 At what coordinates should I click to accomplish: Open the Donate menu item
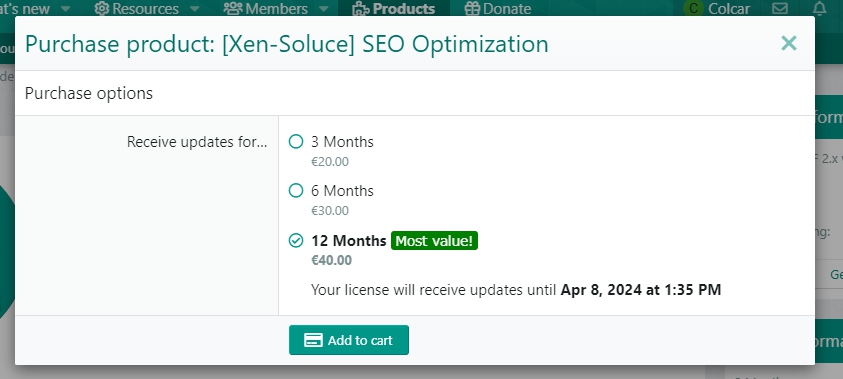point(498,8)
